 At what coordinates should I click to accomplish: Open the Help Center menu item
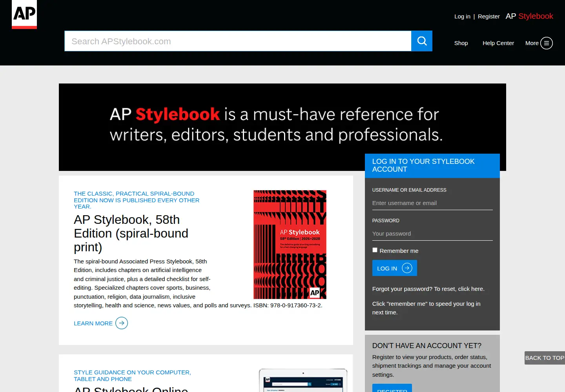pyautogui.click(x=498, y=43)
